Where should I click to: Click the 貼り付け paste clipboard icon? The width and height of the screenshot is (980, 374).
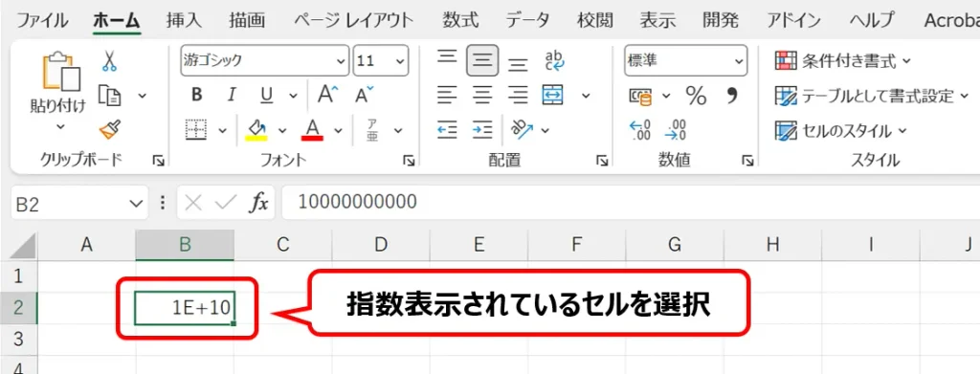coord(61,71)
